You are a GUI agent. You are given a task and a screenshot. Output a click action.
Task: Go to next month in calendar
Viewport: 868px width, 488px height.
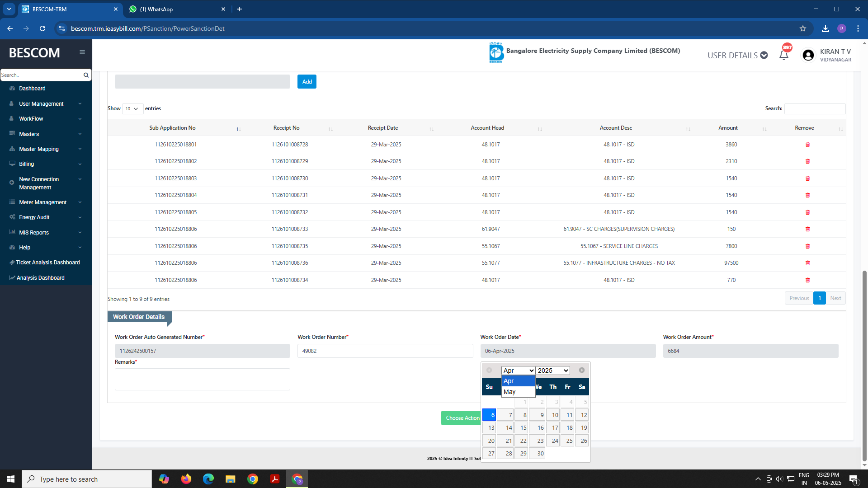(x=582, y=370)
